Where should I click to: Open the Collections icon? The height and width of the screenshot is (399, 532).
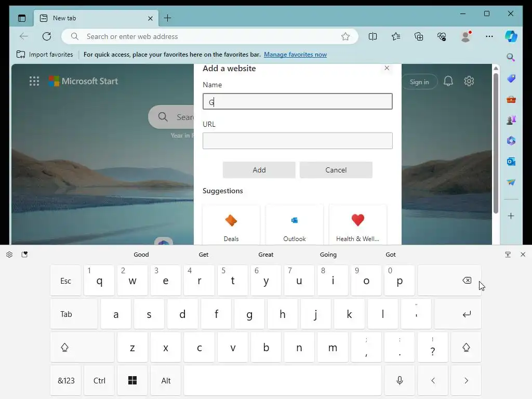point(419,36)
